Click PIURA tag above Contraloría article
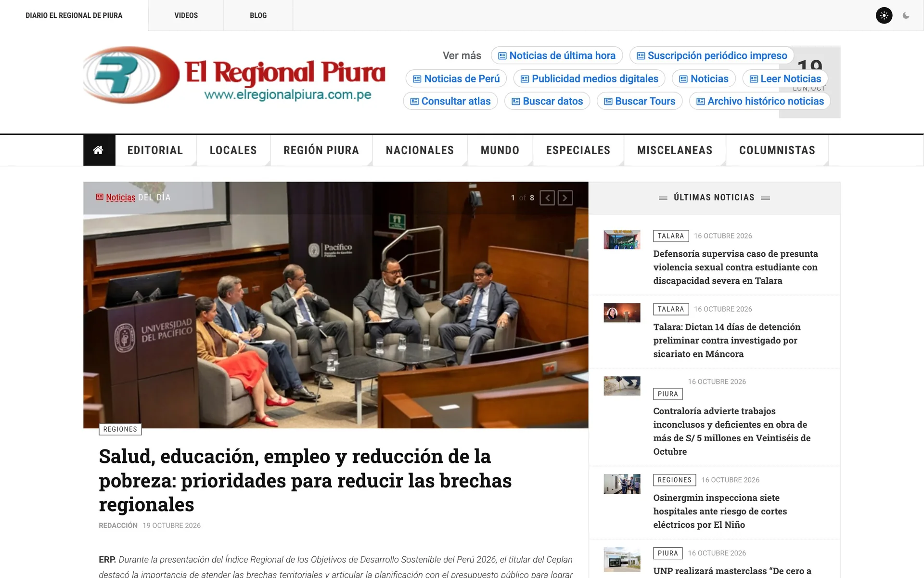The width and height of the screenshot is (924, 578). coord(667,394)
